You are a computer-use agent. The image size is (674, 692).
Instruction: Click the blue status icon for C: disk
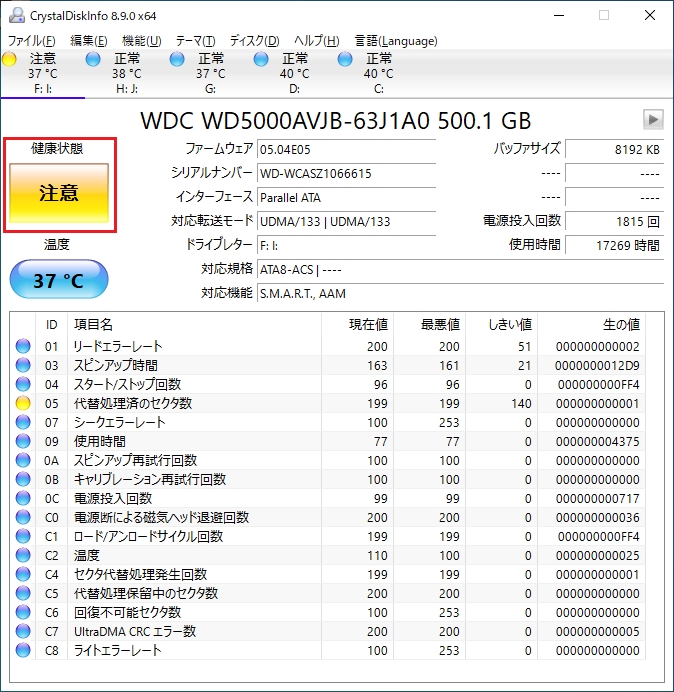click(x=345, y=59)
